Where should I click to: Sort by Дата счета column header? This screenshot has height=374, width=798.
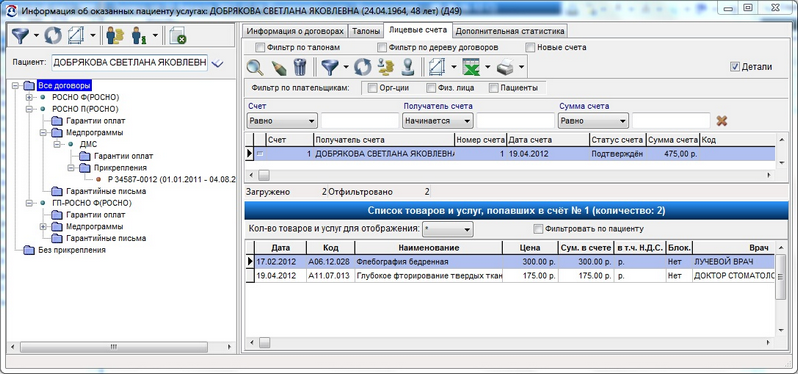tap(548, 140)
